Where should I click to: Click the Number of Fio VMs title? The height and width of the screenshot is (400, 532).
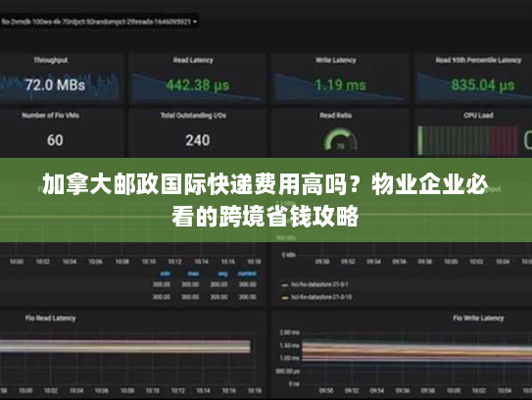[x=51, y=116]
